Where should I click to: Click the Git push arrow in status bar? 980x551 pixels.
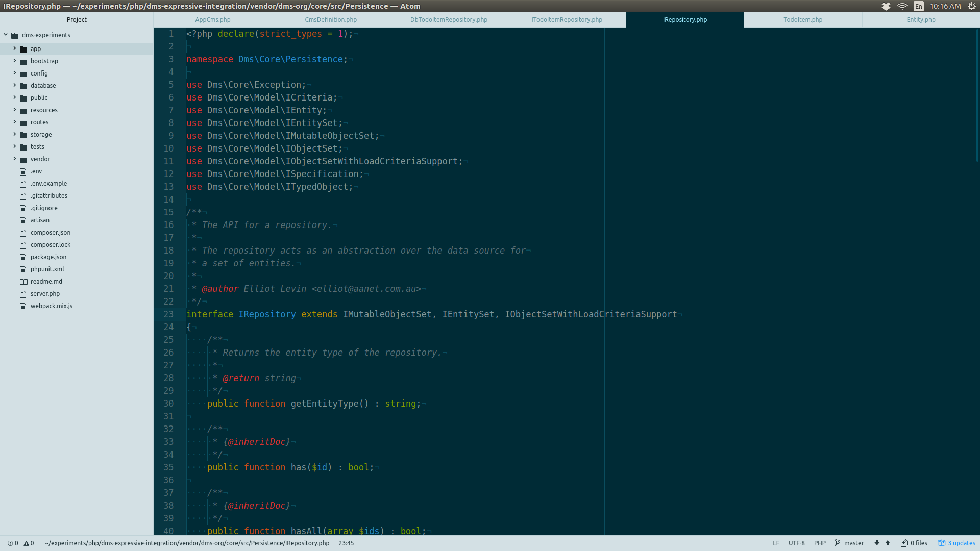tap(887, 543)
